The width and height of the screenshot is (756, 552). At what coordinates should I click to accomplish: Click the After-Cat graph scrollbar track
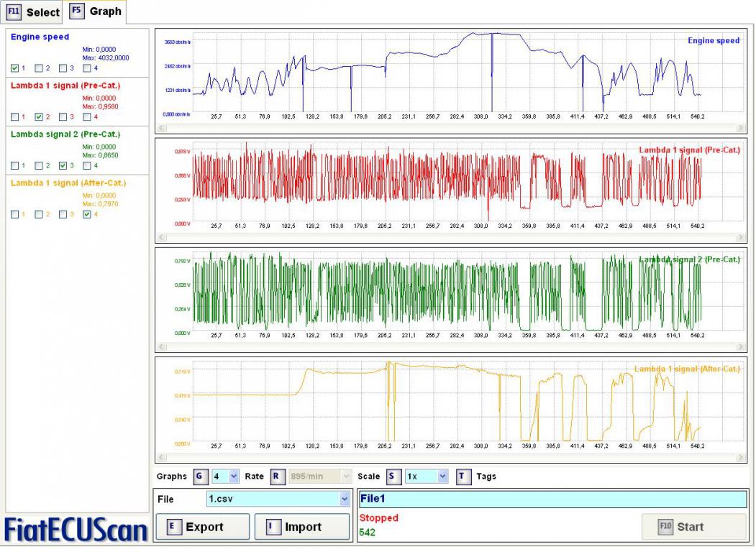451,457
